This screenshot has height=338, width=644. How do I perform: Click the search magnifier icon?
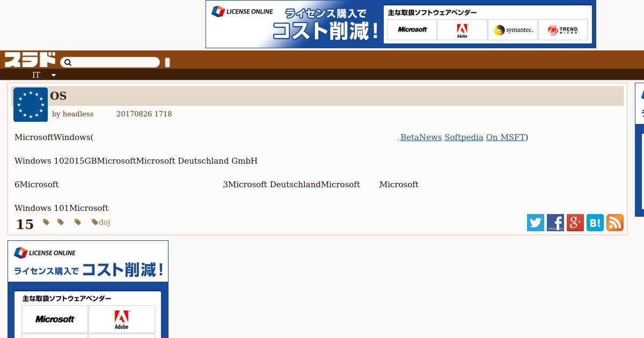point(68,63)
